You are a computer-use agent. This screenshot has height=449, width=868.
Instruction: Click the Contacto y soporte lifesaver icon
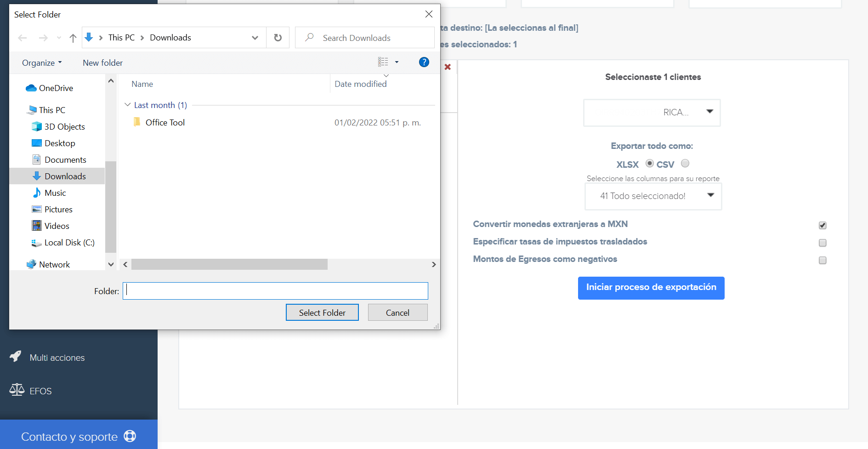click(x=130, y=436)
